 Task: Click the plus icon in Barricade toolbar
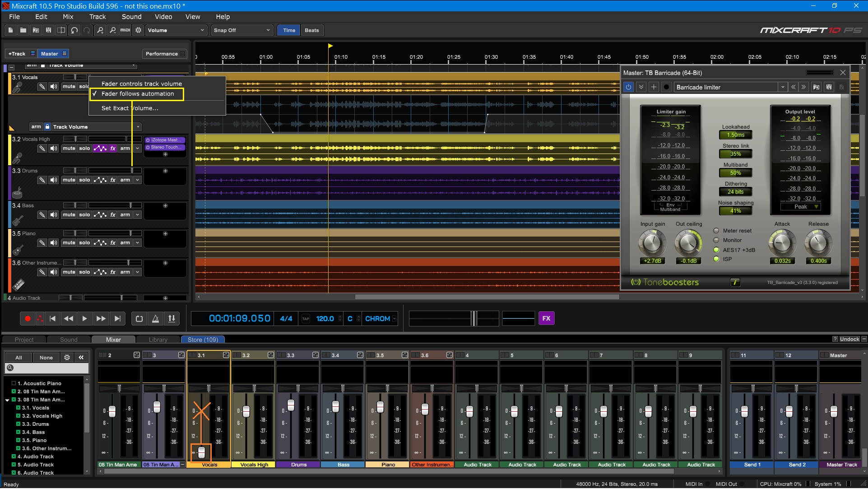click(654, 87)
